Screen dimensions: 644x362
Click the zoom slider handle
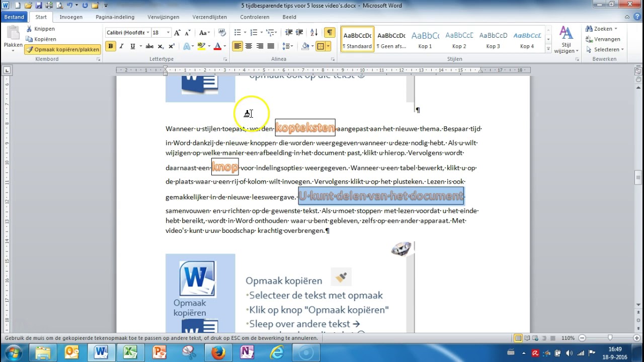pos(610,338)
